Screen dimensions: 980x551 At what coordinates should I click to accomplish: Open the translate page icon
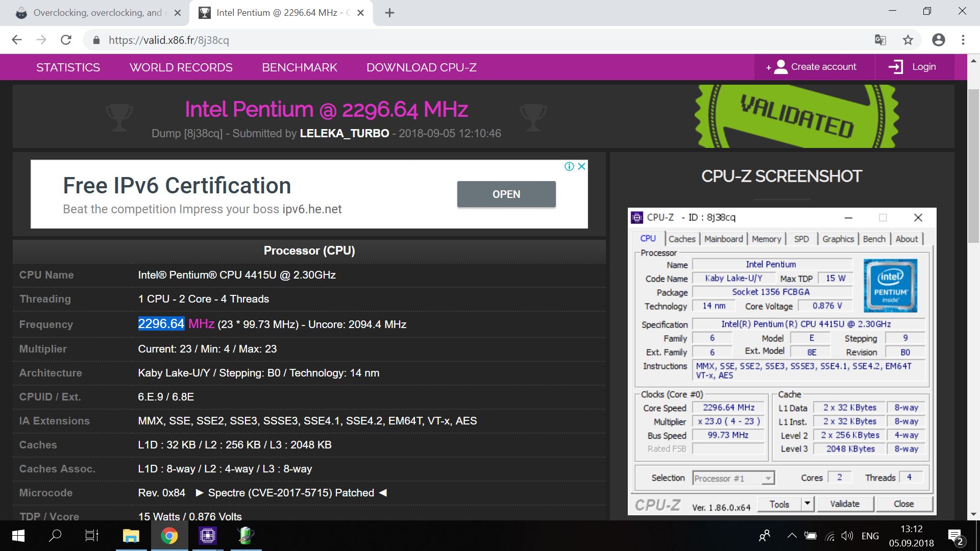tap(880, 40)
